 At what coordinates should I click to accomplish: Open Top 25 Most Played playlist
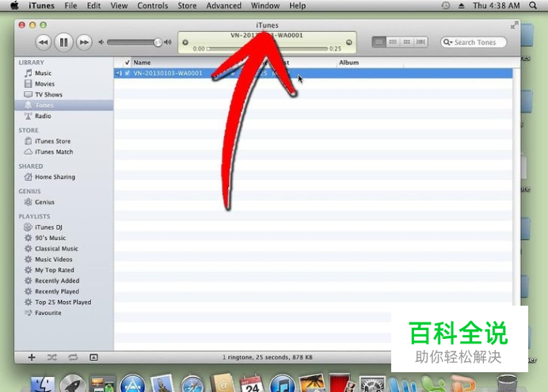point(63,303)
